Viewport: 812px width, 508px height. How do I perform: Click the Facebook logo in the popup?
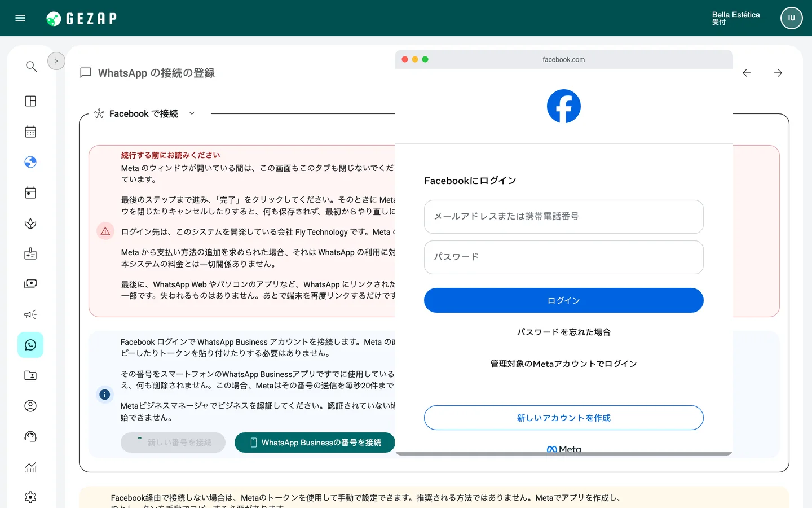pos(564,106)
